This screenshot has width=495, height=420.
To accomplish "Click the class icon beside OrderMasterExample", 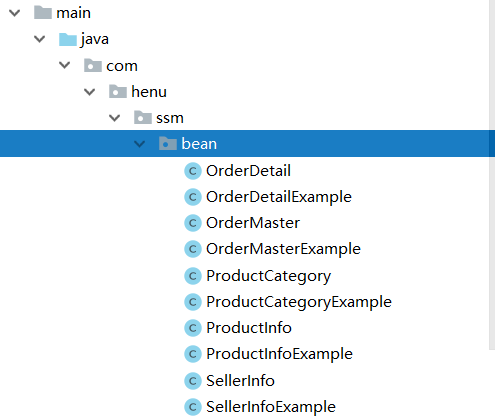I will pos(193,249).
